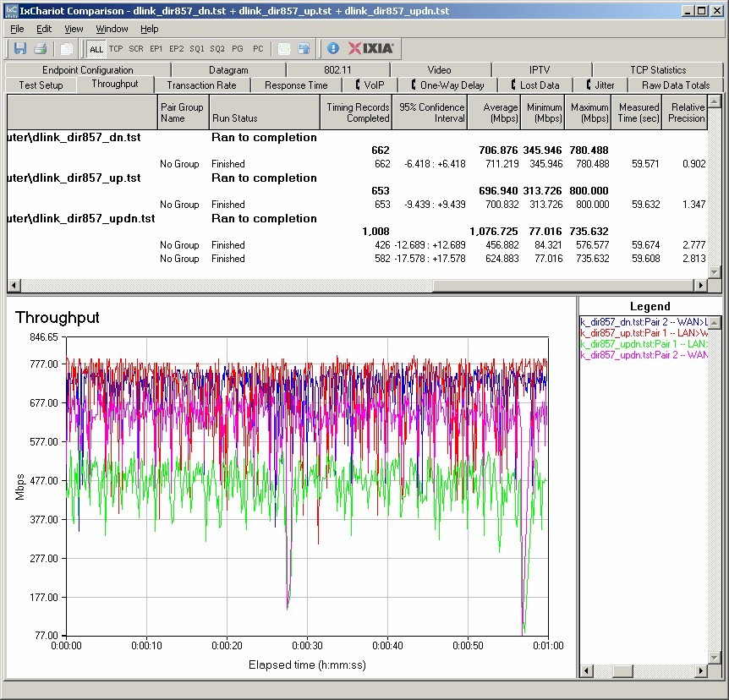Click the Minimum (Mbps) column header
This screenshot has width=729, height=700.
click(x=543, y=112)
